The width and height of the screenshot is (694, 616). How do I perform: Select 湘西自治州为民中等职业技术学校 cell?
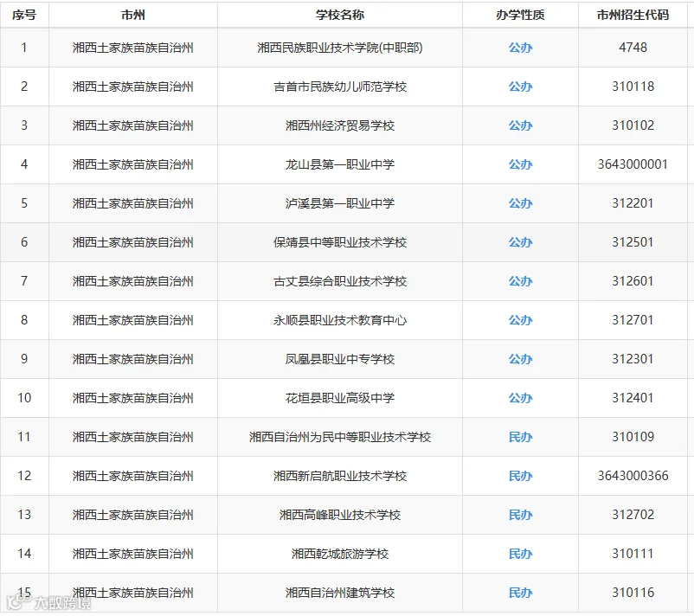(x=340, y=437)
